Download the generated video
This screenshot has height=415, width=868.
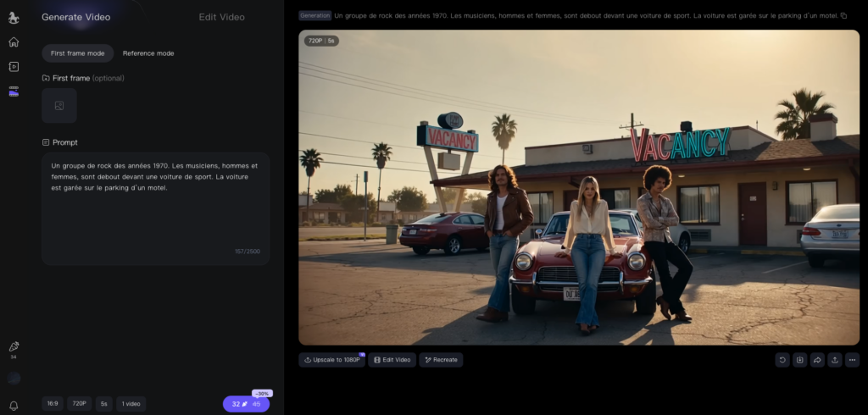click(799, 360)
